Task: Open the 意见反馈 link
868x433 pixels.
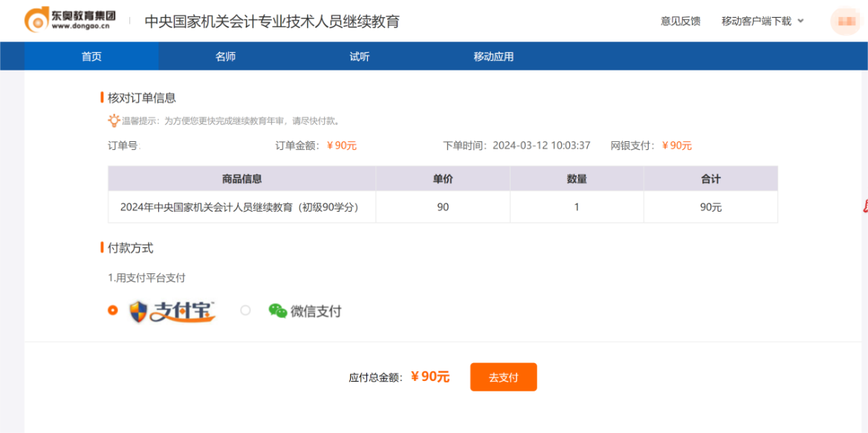Action: pyautogui.click(x=680, y=21)
